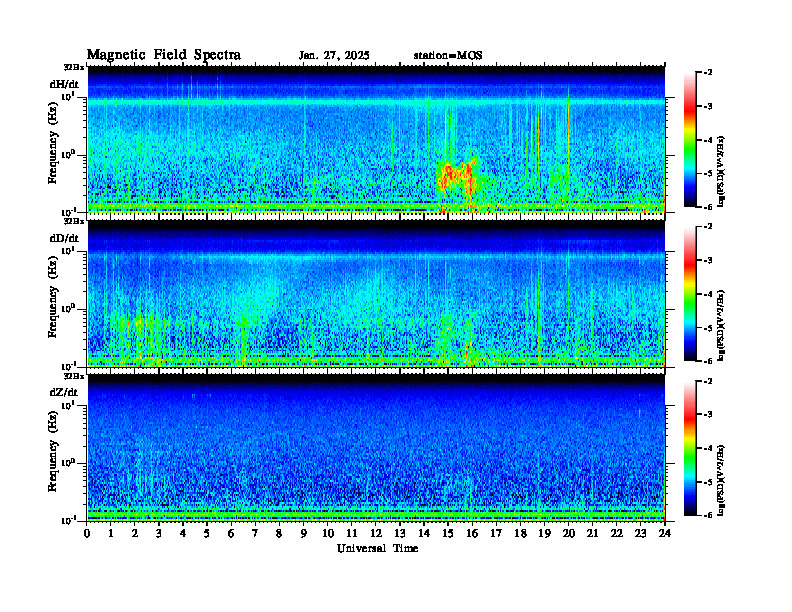This screenshot has height=612, width=792.
Task: Click the "-3" tick on dZ/dt color scale
Action: 708,414
